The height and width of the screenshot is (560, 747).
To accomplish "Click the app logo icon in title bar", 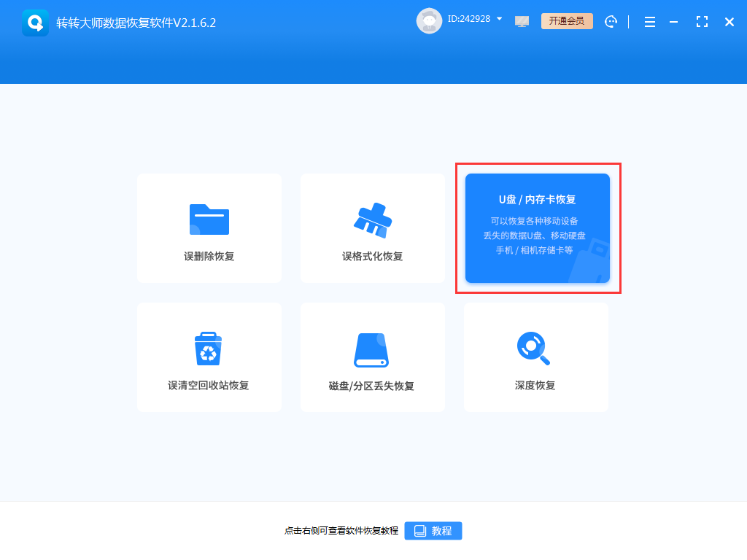I will (x=35, y=23).
